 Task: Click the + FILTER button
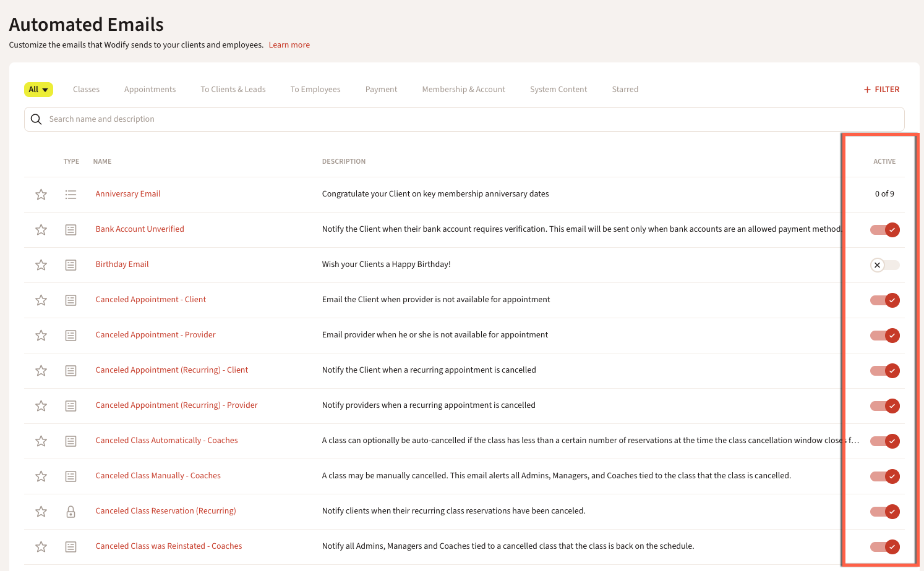[882, 90]
